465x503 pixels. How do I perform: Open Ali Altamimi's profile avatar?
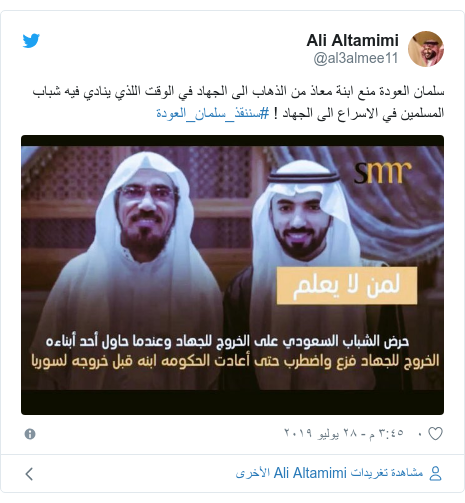coord(426,49)
